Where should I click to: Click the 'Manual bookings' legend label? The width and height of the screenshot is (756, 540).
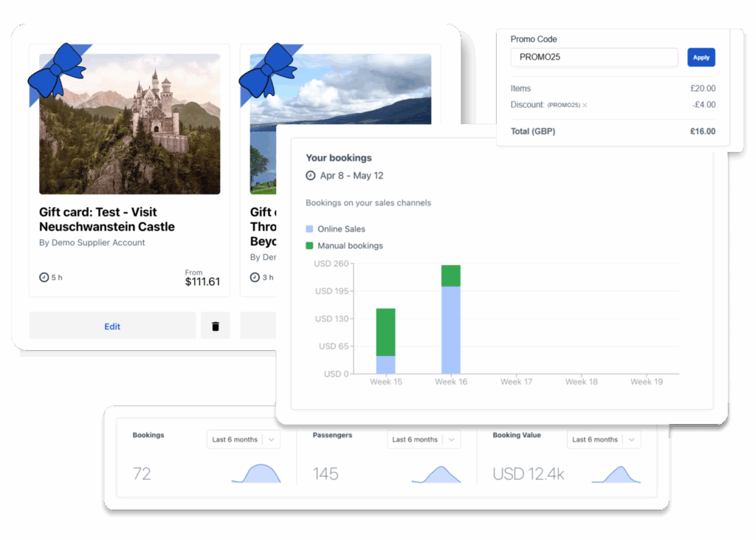(x=351, y=246)
